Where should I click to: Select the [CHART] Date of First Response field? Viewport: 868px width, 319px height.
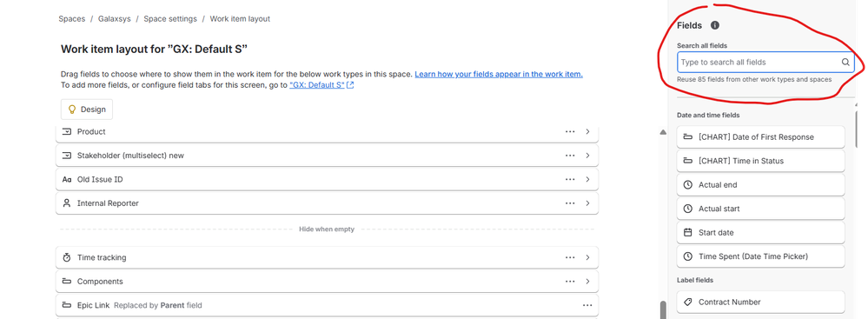pos(760,136)
